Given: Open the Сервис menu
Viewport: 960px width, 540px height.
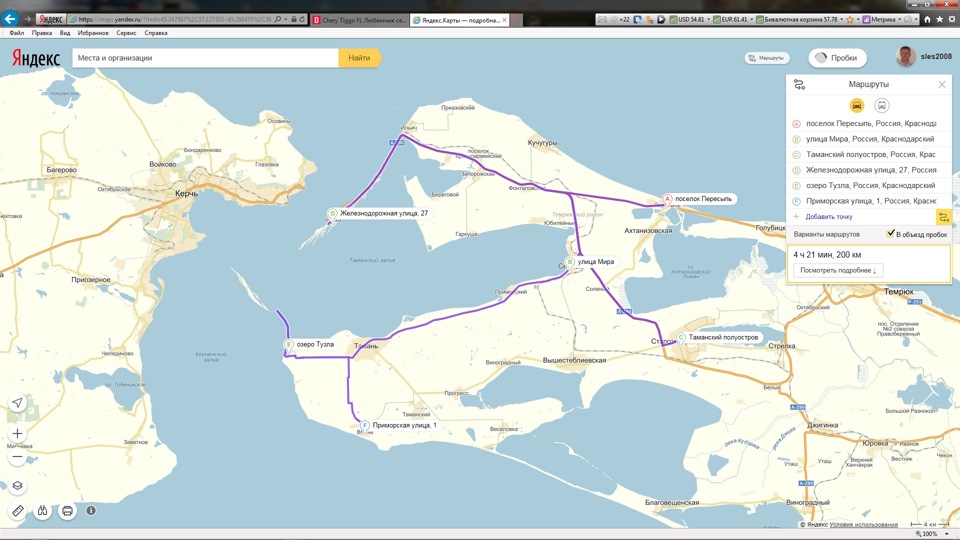Looking at the screenshot, I should pyautogui.click(x=126, y=33).
